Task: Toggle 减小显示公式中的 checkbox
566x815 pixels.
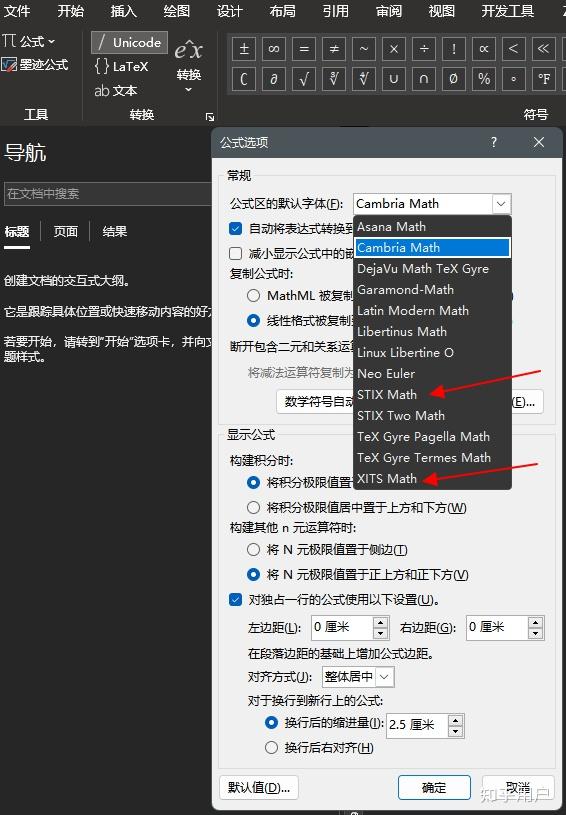Action: coord(235,253)
